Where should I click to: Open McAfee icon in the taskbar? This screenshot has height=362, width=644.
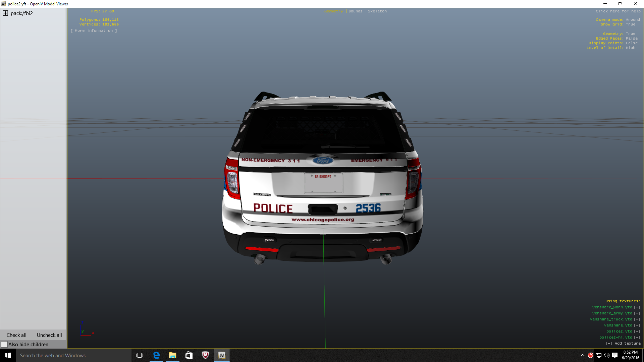pos(205,355)
